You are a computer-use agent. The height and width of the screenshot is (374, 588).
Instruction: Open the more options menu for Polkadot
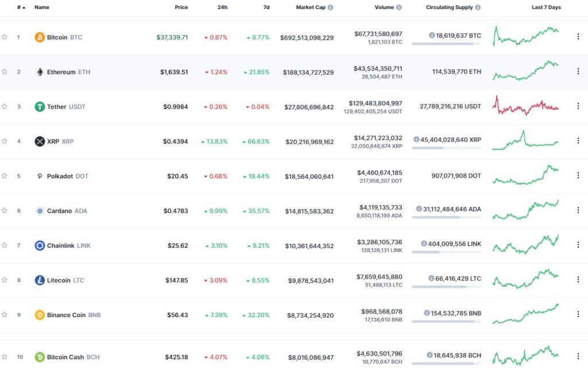[578, 176]
